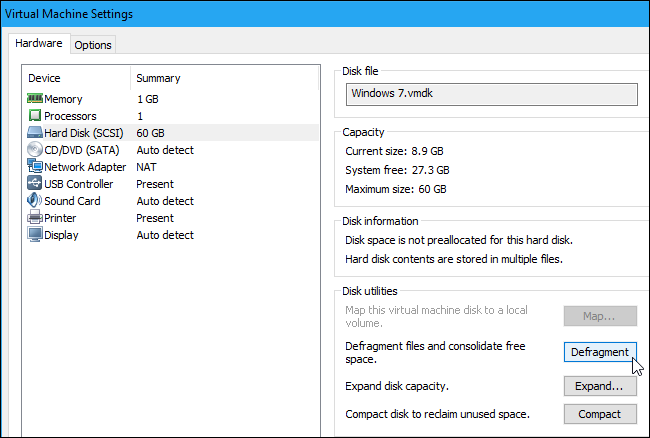Open the Options tab
650x438 pixels.
pyautogui.click(x=93, y=45)
